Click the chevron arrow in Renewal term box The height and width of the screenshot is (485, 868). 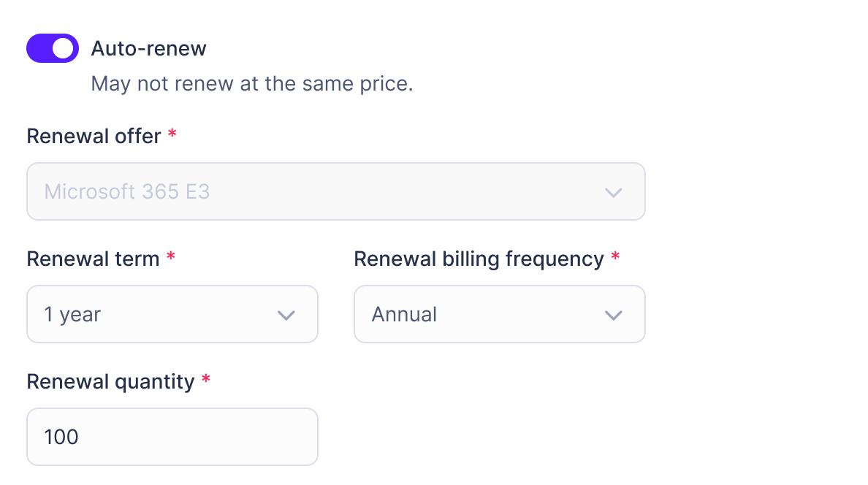pos(286,315)
